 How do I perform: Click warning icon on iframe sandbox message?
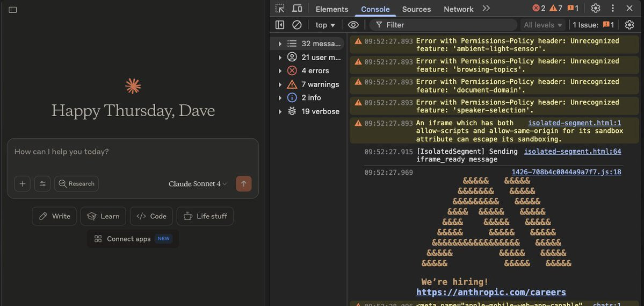pos(358,123)
